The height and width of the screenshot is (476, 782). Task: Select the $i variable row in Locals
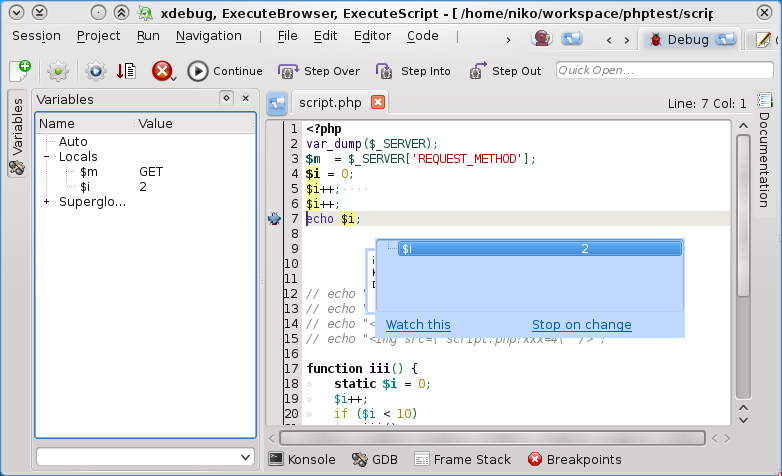[145, 187]
